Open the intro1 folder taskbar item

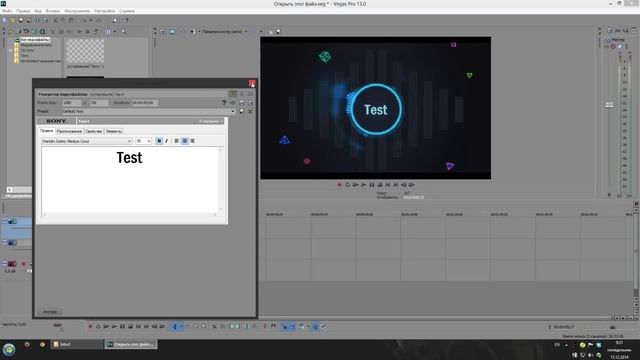pos(76,344)
